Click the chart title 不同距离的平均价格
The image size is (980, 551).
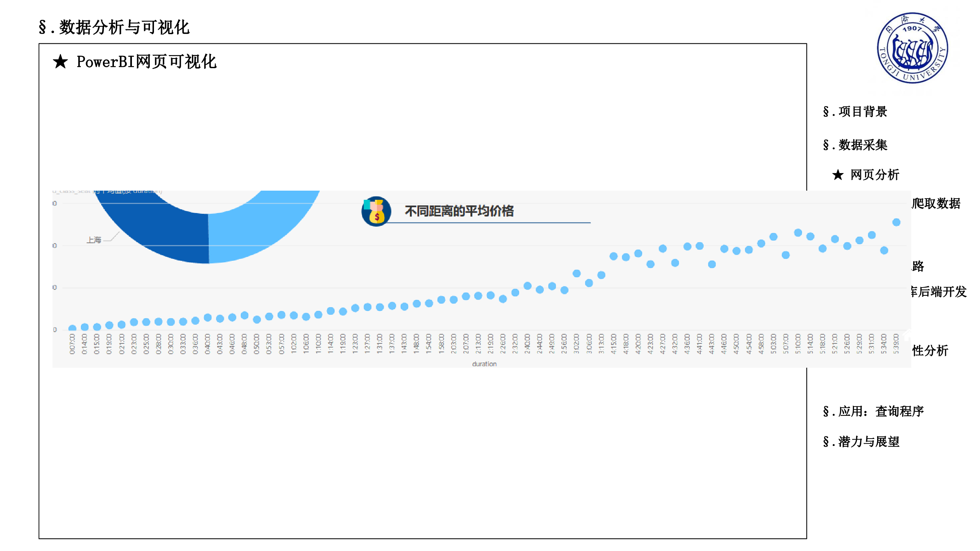(x=459, y=211)
